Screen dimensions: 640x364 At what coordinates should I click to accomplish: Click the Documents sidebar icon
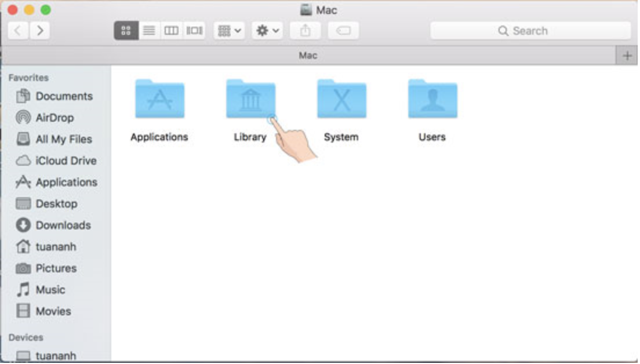click(x=23, y=96)
